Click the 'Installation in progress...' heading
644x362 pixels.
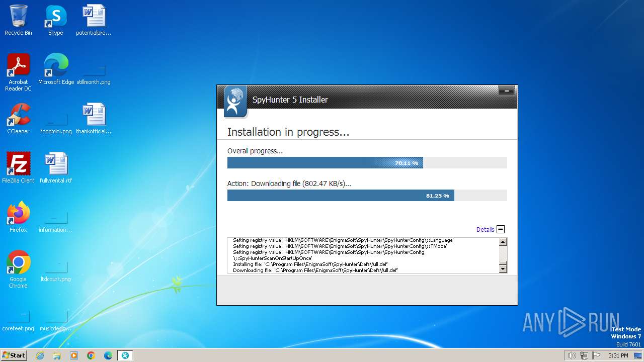click(x=288, y=132)
